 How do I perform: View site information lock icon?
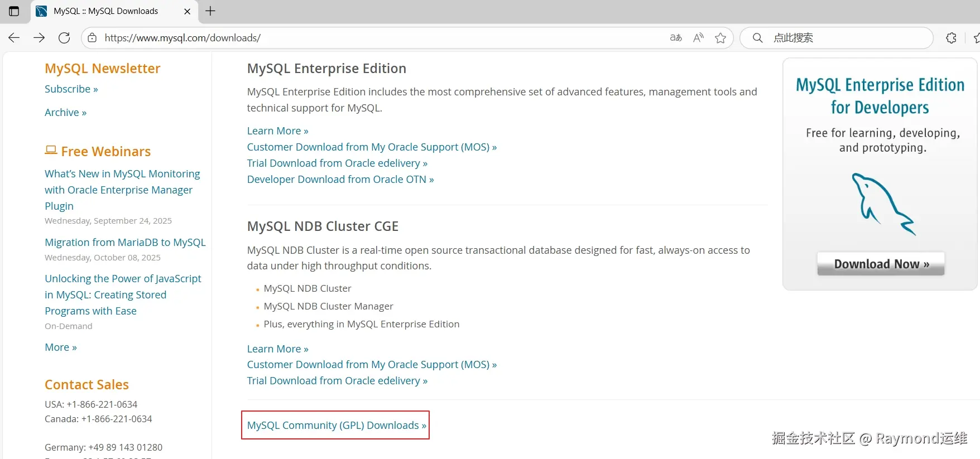92,38
